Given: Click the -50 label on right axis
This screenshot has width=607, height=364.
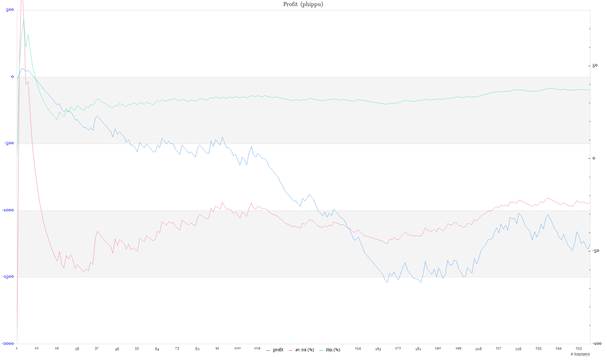Looking at the screenshot, I should coord(596,251).
